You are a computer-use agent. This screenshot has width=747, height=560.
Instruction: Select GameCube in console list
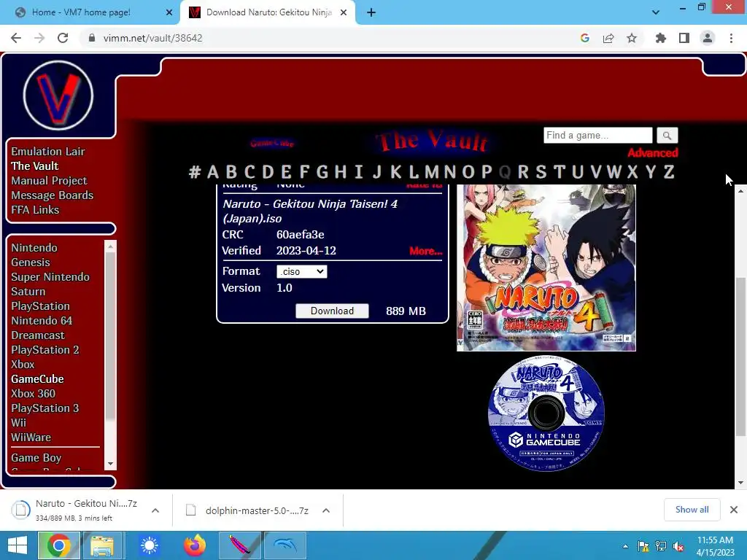(38, 379)
